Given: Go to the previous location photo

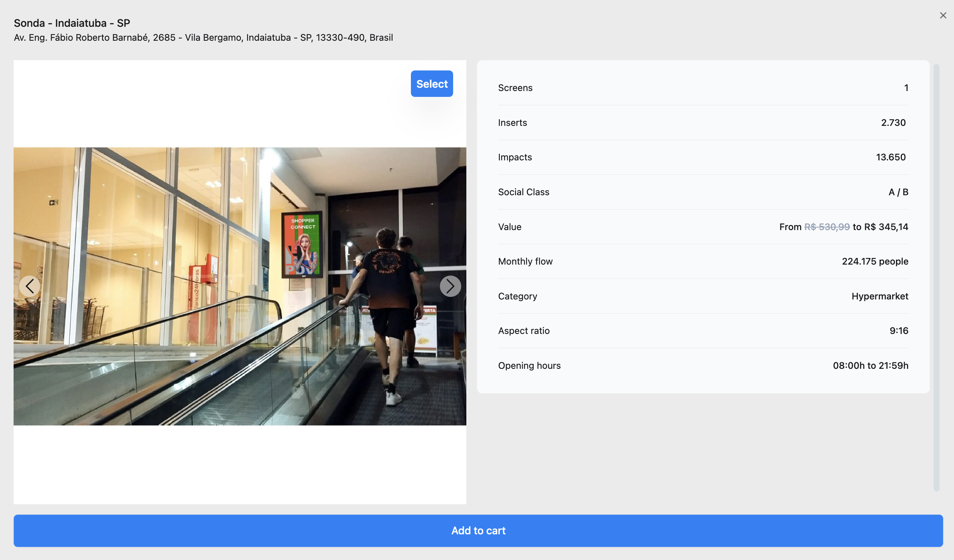Looking at the screenshot, I should [x=29, y=286].
